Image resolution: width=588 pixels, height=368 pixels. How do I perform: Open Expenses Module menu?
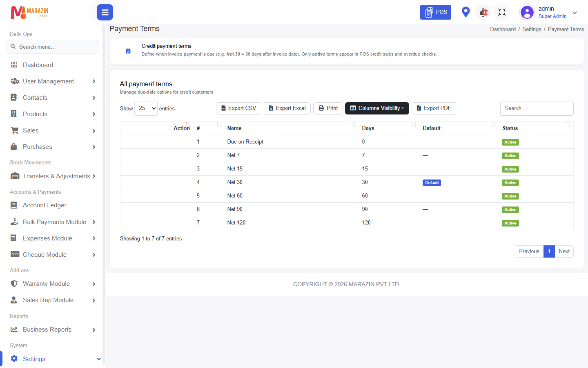[x=52, y=238]
